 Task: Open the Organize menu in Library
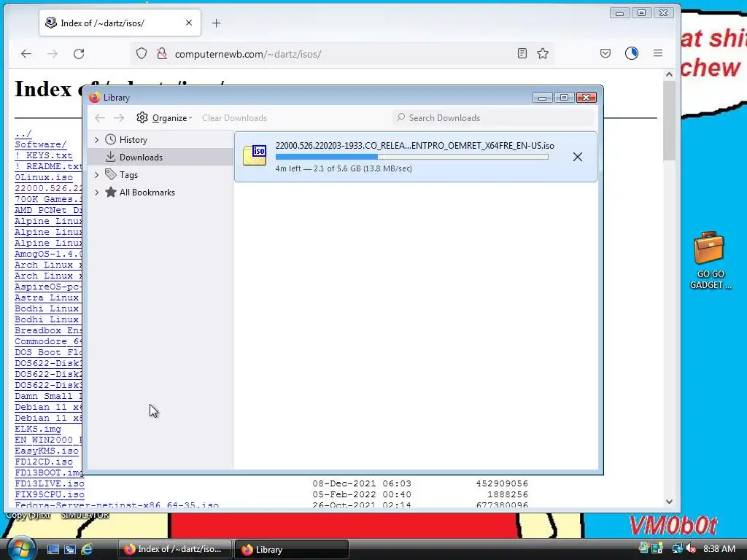(x=164, y=118)
